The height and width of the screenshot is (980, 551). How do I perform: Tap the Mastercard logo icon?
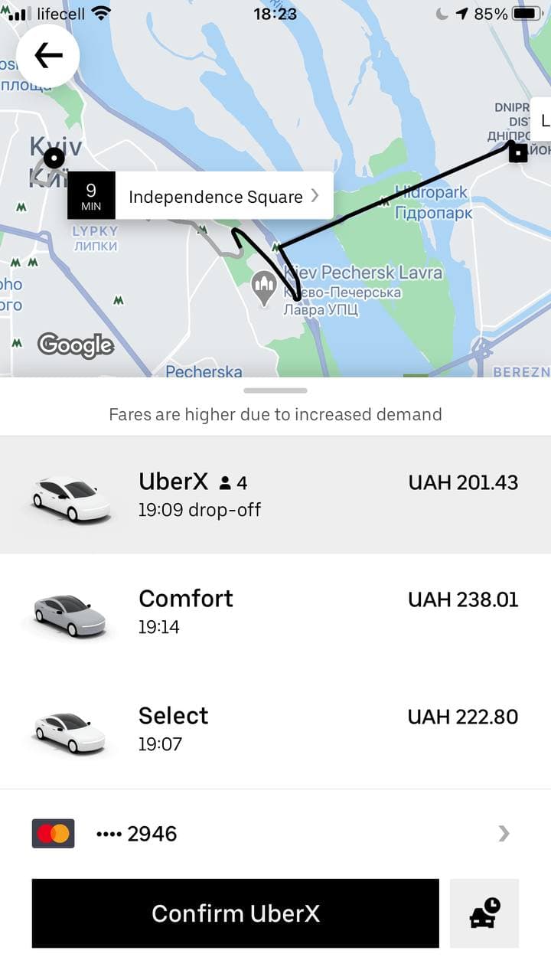[53, 833]
